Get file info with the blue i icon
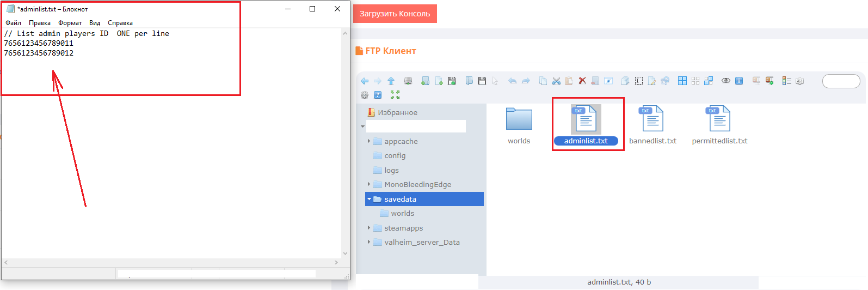868x290 pixels. click(739, 81)
